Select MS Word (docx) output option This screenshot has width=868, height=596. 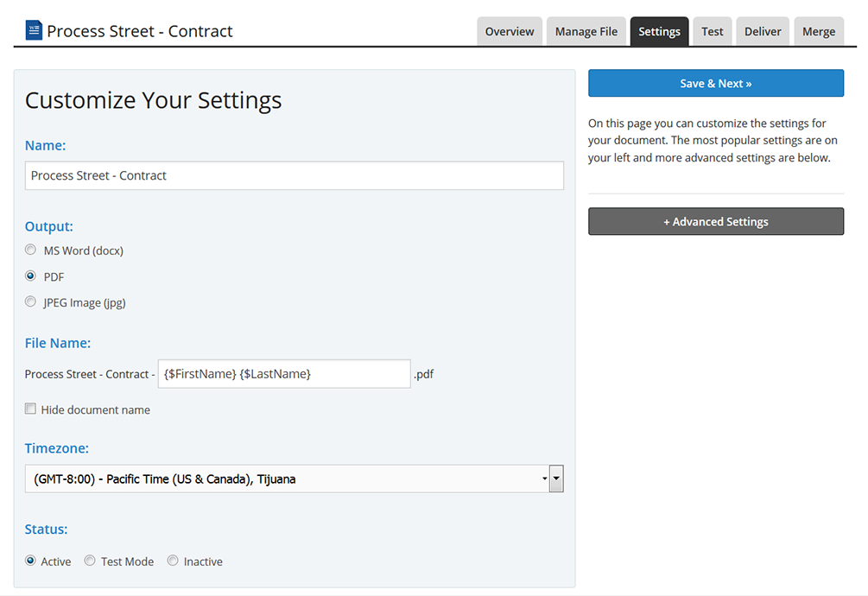tap(31, 250)
